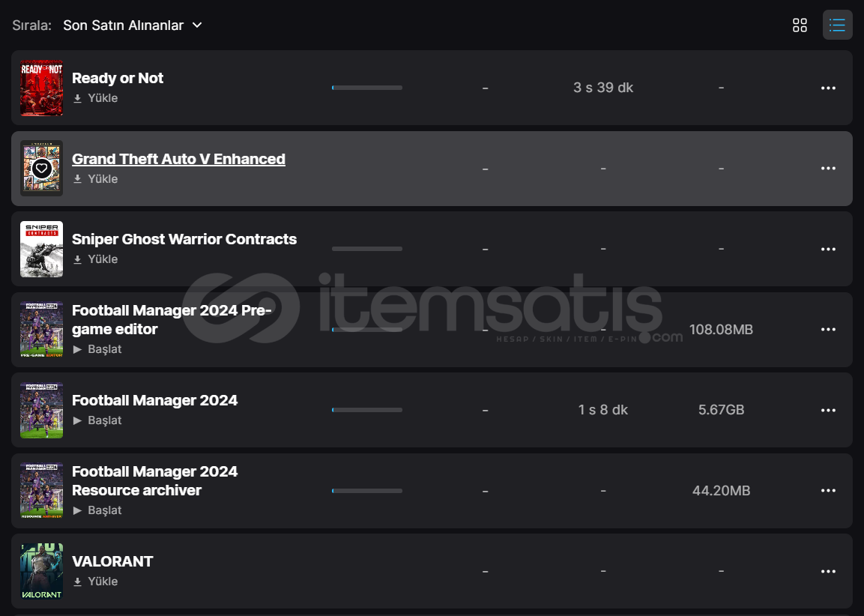The height and width of the screenshot is (616, 864).
Task: Switch to list view layout
Action: (837, 25)
